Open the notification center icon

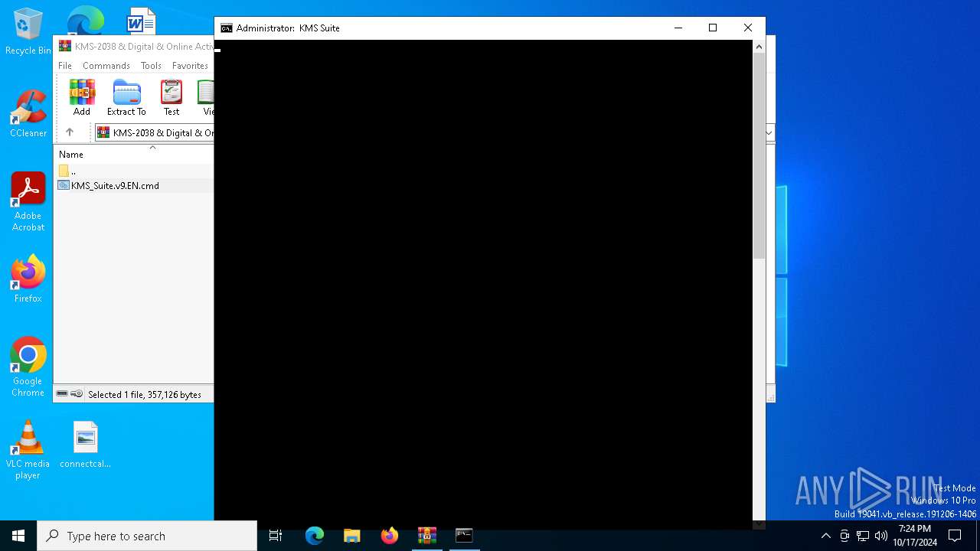click(955, 536)
